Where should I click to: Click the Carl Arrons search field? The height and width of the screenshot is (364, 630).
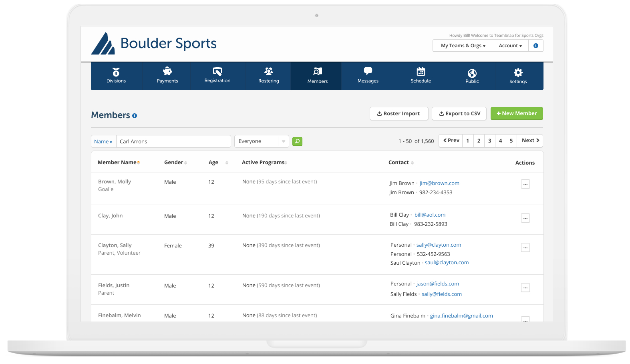click(x=173, y=141)
